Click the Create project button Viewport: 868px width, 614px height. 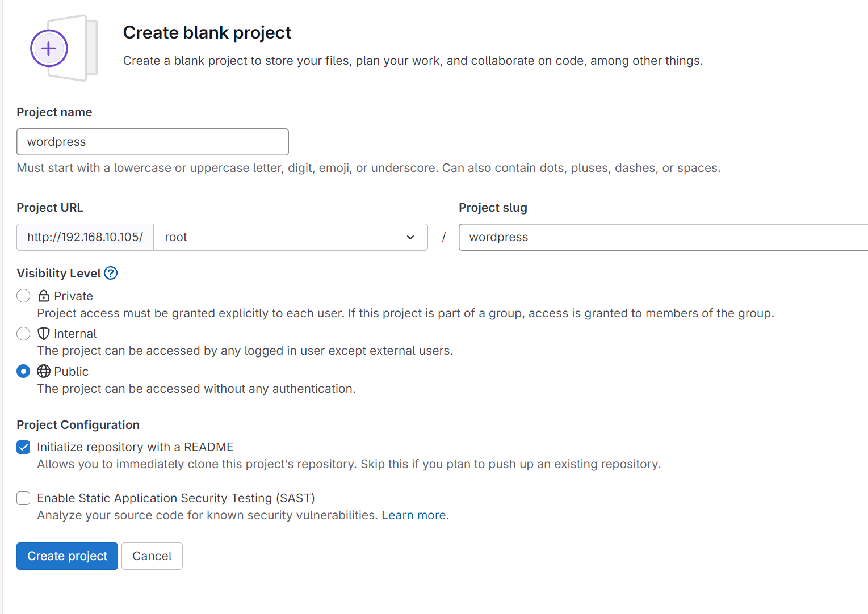[67, 556]
